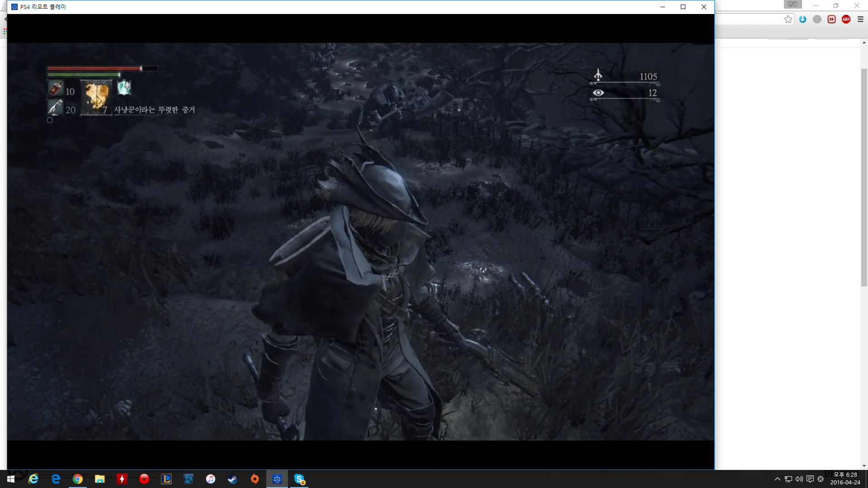868x488 pixels.
Task: Click the taskbar clock showing 6:28
Action: coord(845,479)
